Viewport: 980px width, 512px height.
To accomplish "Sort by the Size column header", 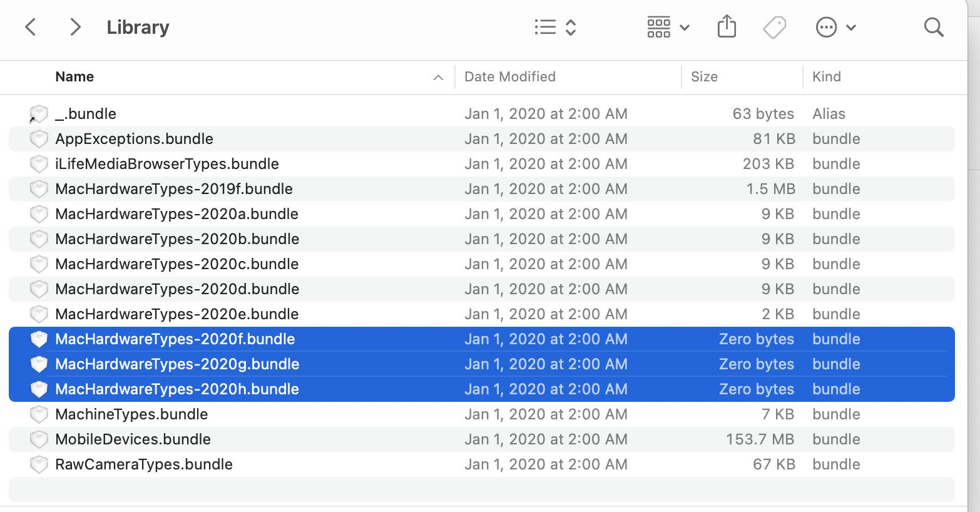I will [704, 76].
